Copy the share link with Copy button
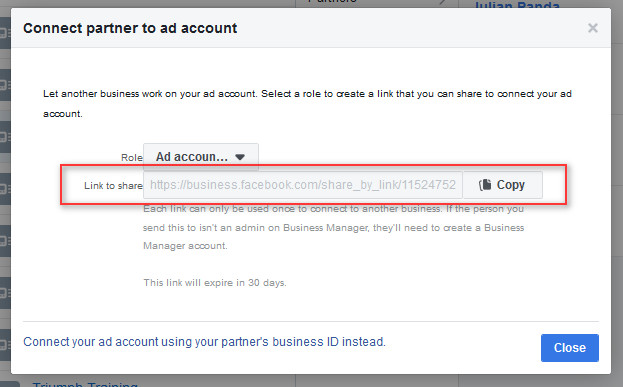This screenshot has width=623, height=387. 502,185
